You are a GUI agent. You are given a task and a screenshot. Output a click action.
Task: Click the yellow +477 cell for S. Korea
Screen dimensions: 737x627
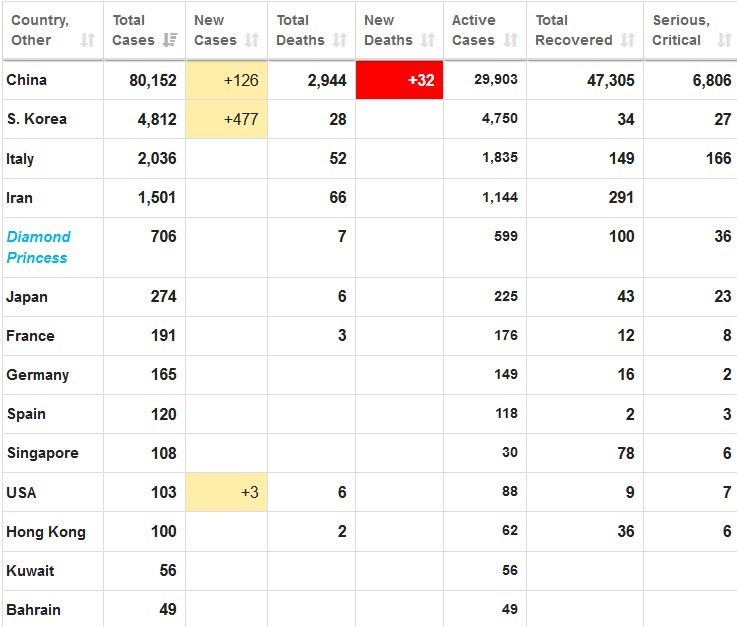point(226,119)
